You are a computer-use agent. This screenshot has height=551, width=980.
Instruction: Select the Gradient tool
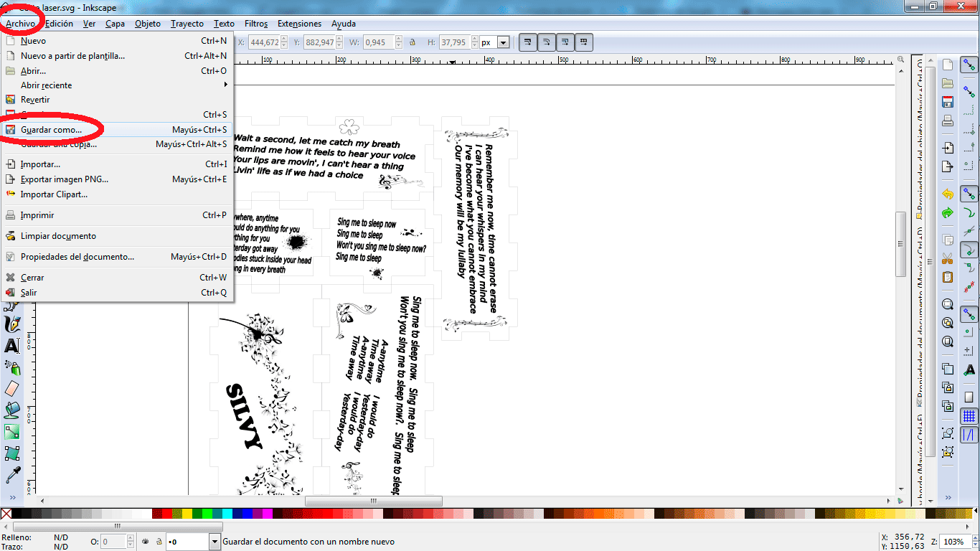[x=12, y=431]
